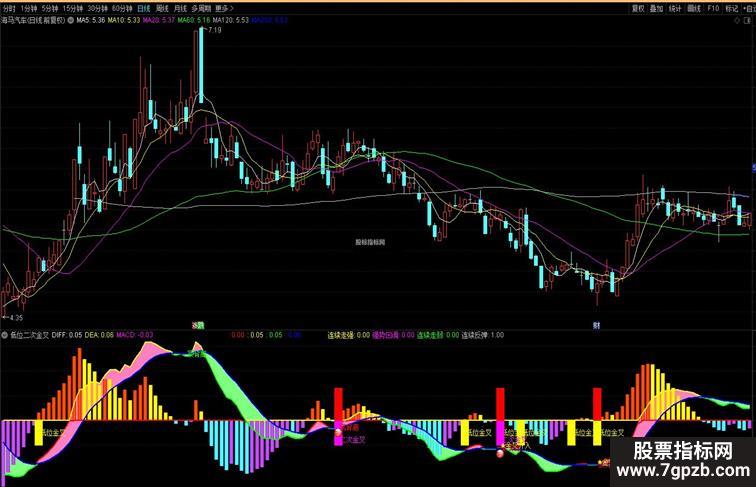756x487 pixels.
Task: Click the 涨 marker icon below chart
Action: tap(198, 325)
